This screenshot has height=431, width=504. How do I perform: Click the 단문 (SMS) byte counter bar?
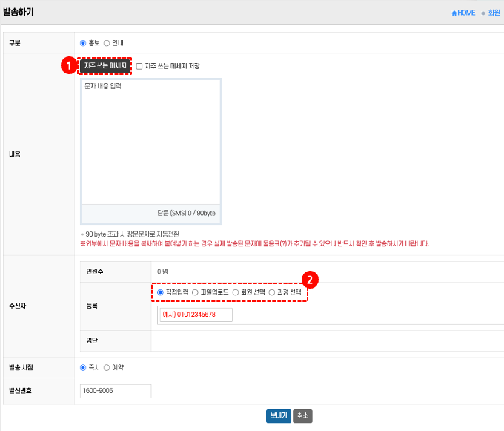[150, 213]
